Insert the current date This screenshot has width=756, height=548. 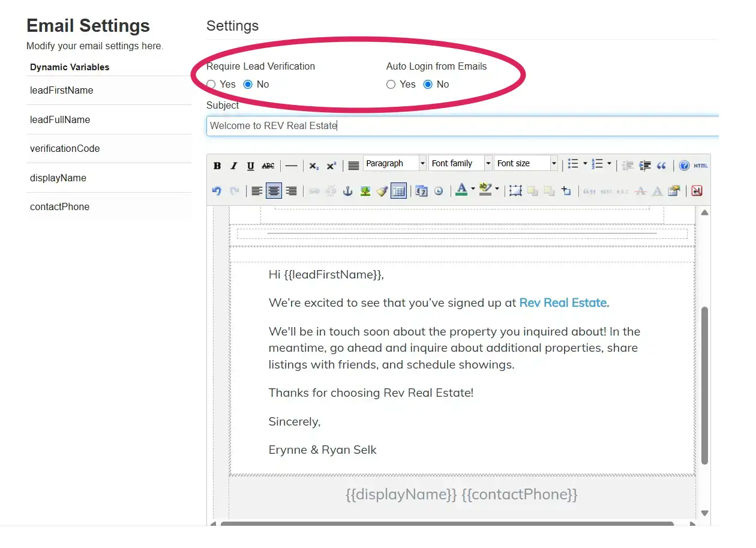(x=421, y=191)
